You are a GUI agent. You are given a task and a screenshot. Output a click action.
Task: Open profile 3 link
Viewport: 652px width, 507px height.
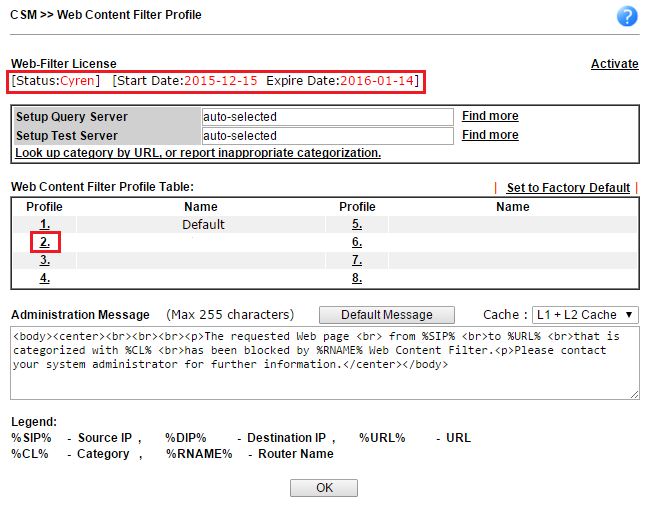pyautogui.click(x=44, y=260)
